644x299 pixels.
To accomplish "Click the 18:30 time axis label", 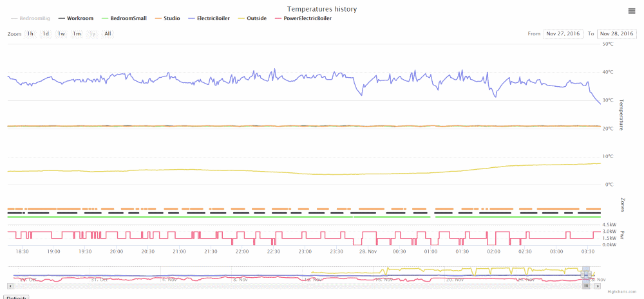I will pos(22,251).
